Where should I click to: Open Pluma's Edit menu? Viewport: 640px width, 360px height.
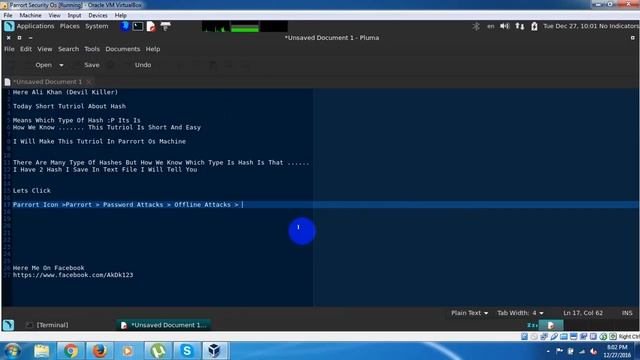pyautogui.click(x=26, y=49)
